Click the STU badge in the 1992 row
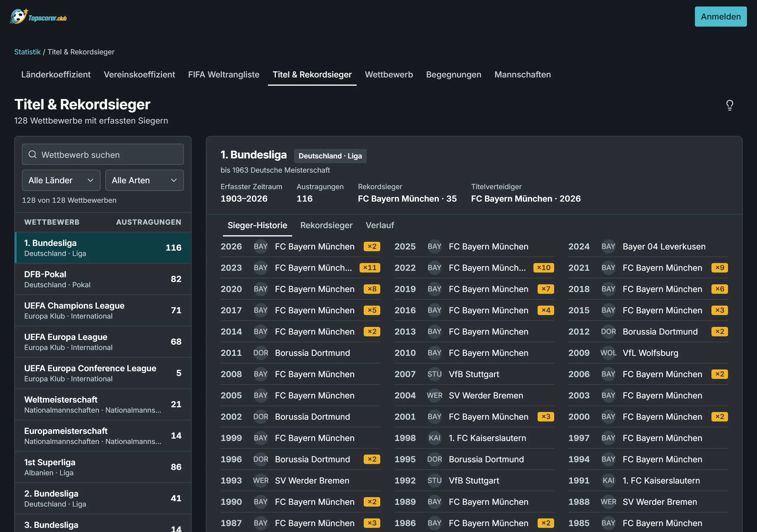This screenshot has height=532, width=757. (434, 480)
